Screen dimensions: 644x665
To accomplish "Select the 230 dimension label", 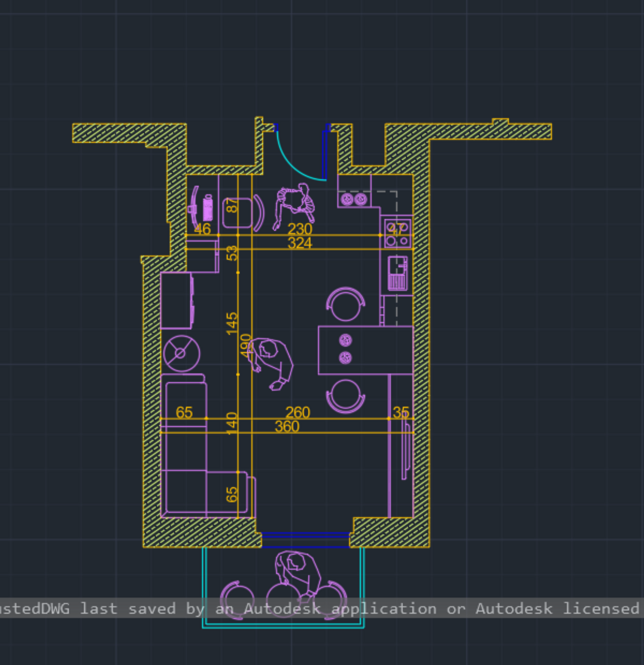I will 300,229.
